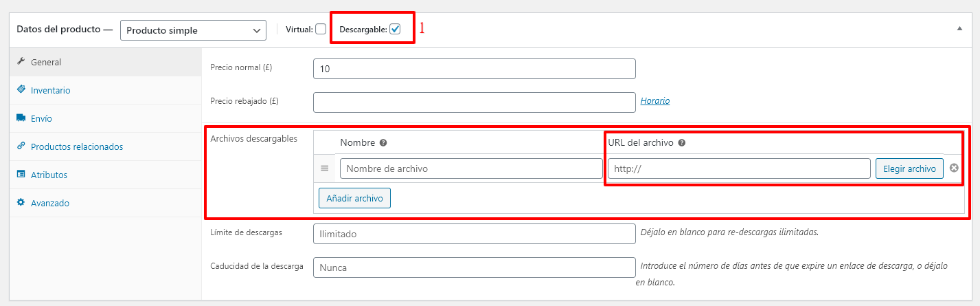The height and width of the screenshot is (306, 980).
Task: Click the Precio normal field
Action: tap(474, 69)
